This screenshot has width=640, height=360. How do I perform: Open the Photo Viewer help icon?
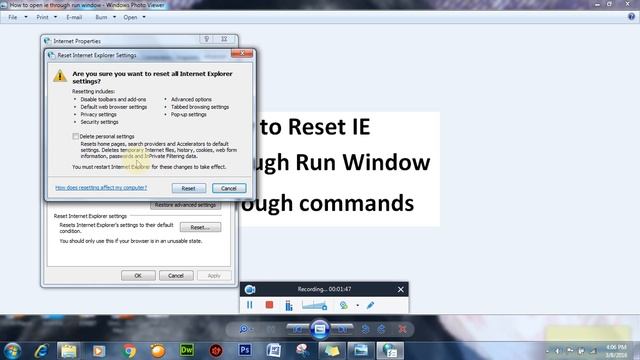point(631,17)
